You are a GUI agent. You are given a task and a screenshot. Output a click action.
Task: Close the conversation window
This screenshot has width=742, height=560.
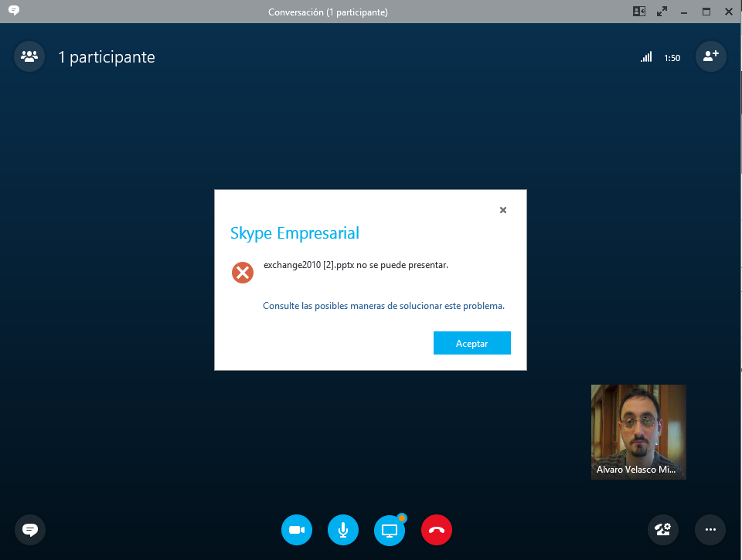(729, 12)
